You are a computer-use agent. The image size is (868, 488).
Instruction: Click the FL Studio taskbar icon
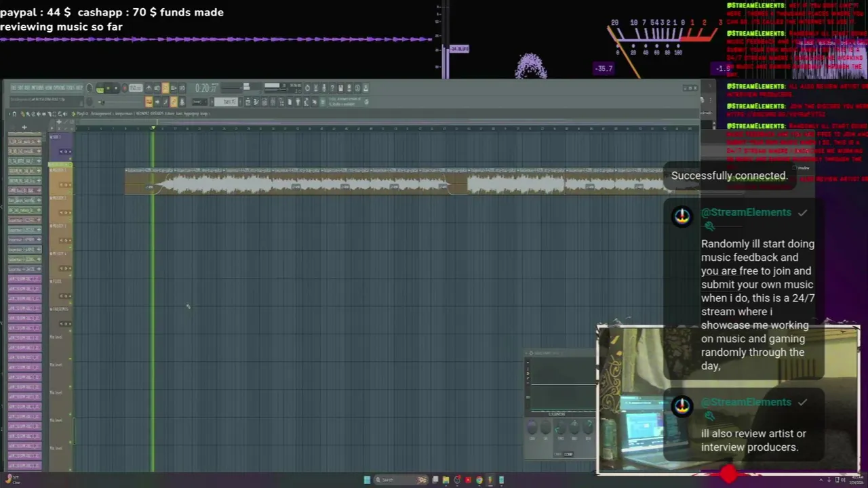tap(490, 480)
